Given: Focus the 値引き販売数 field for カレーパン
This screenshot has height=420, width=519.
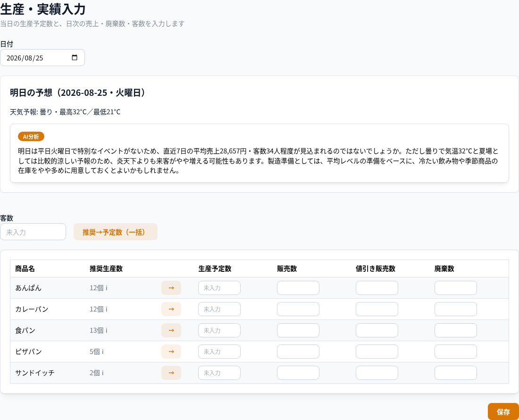Looking at the screenshot, I should pos(377,309).
